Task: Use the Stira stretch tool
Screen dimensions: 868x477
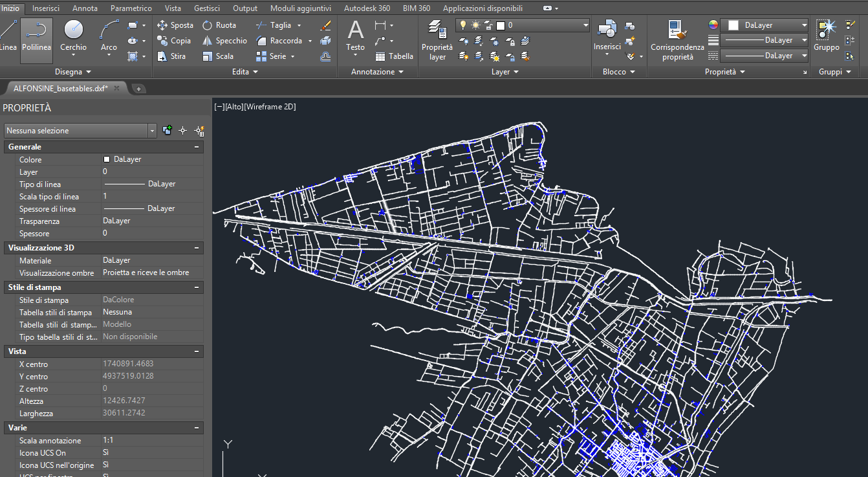Action: click(x=171, y=56)
